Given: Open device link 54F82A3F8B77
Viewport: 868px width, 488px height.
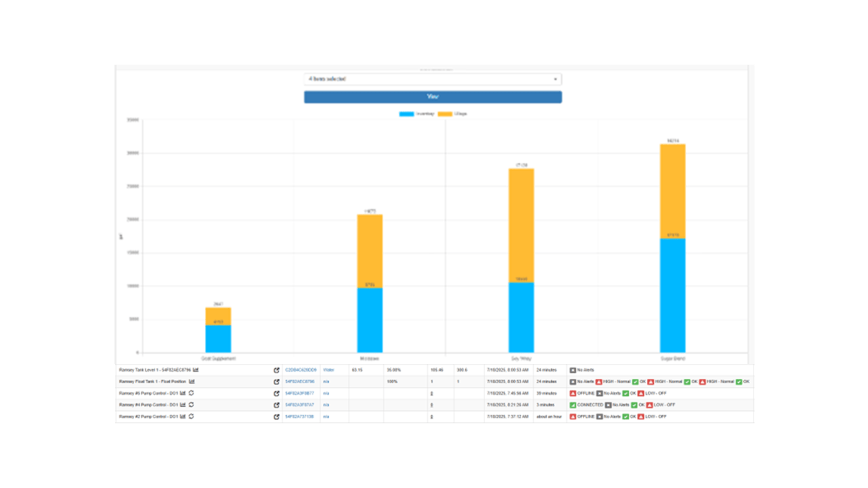Looking at the screenshot, I should tap(299, 393).
